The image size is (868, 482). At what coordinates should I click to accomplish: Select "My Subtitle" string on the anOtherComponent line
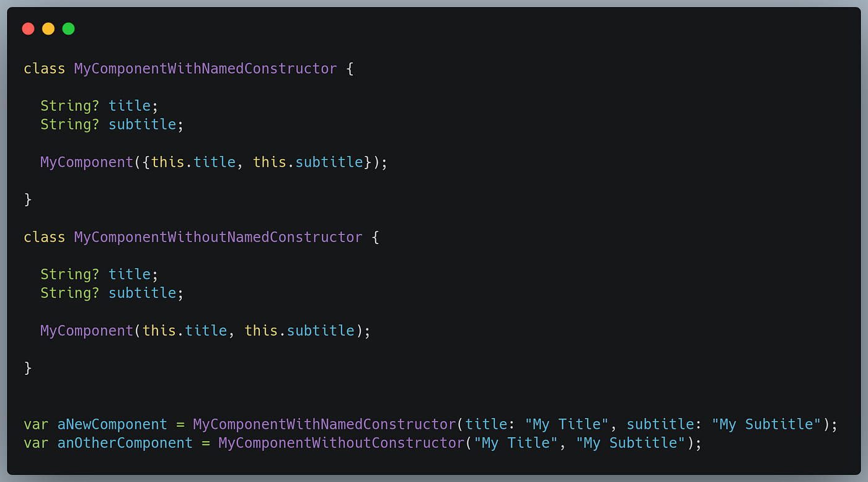click(631, 443)
